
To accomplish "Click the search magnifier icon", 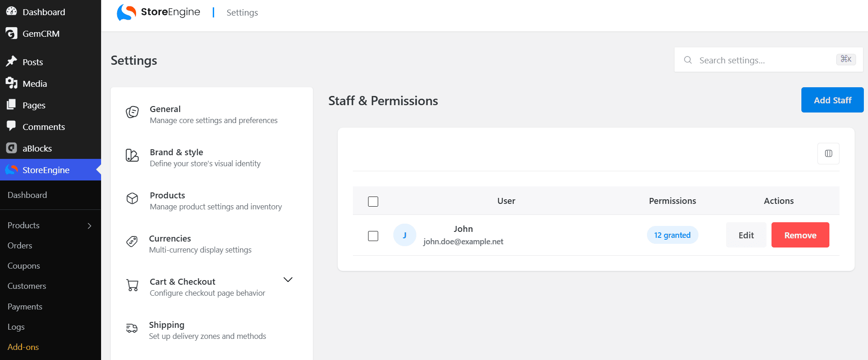I will tap(688, 60).
